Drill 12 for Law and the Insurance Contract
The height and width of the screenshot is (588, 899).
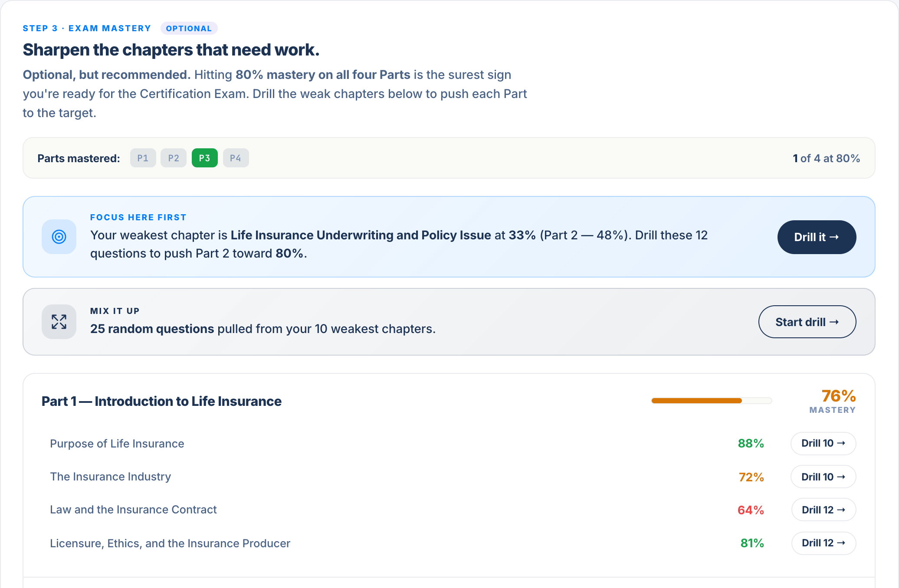pyautogui.click(x=824, y=510)
